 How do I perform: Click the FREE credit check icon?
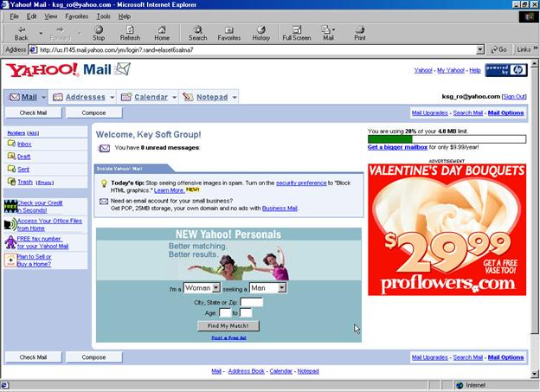click(x=10, y=206)
